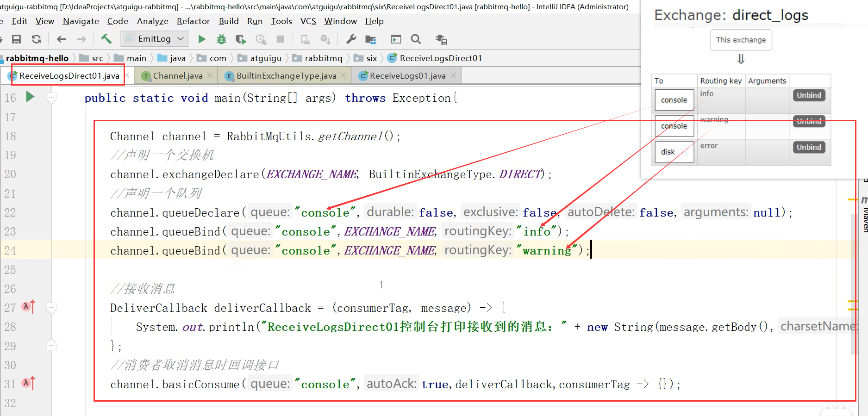Image resolution: width=868 pixels, height=416 pixels.
Task: Close the ReceiveLogs01.java tab
Action: coord(453,75)
